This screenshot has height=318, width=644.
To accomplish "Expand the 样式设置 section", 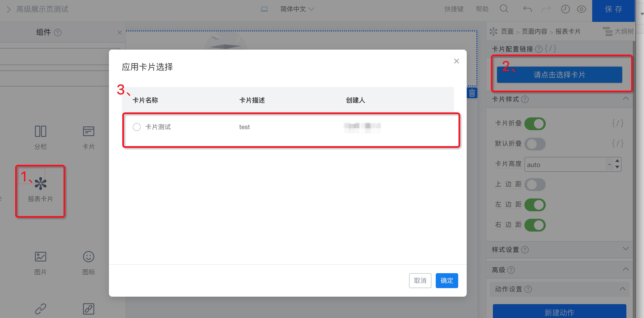I will point(625,249).
